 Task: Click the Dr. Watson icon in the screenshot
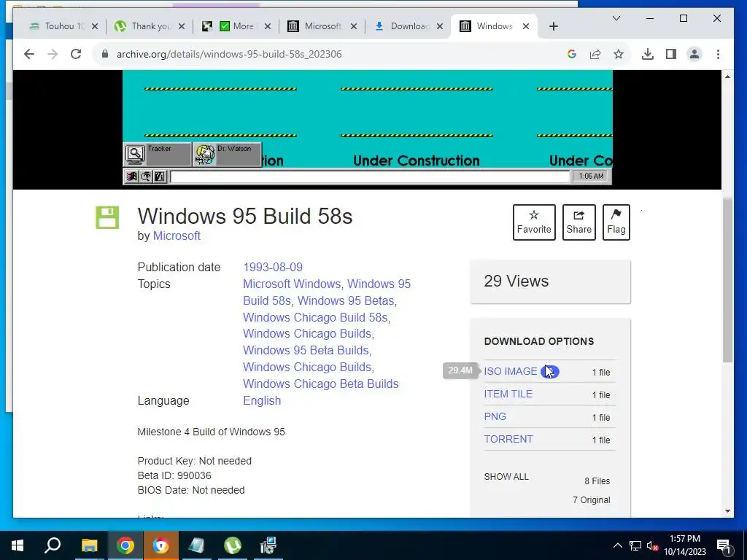227,155
